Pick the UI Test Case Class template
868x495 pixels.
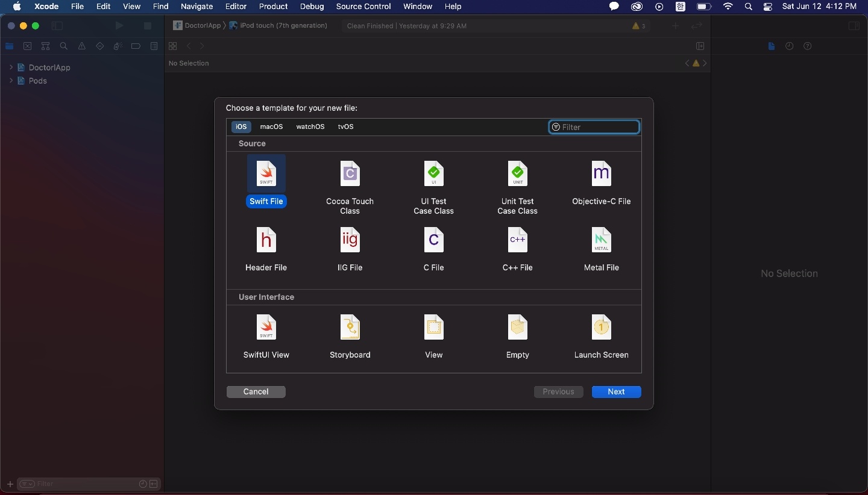[x=433, y=187]
